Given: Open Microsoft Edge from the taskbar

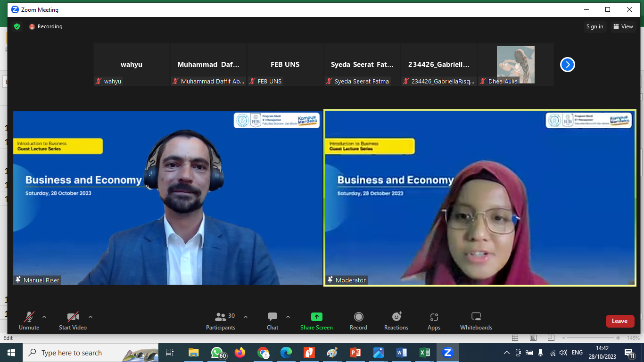Looking at the screenshot, I should (x=286, y=353).
